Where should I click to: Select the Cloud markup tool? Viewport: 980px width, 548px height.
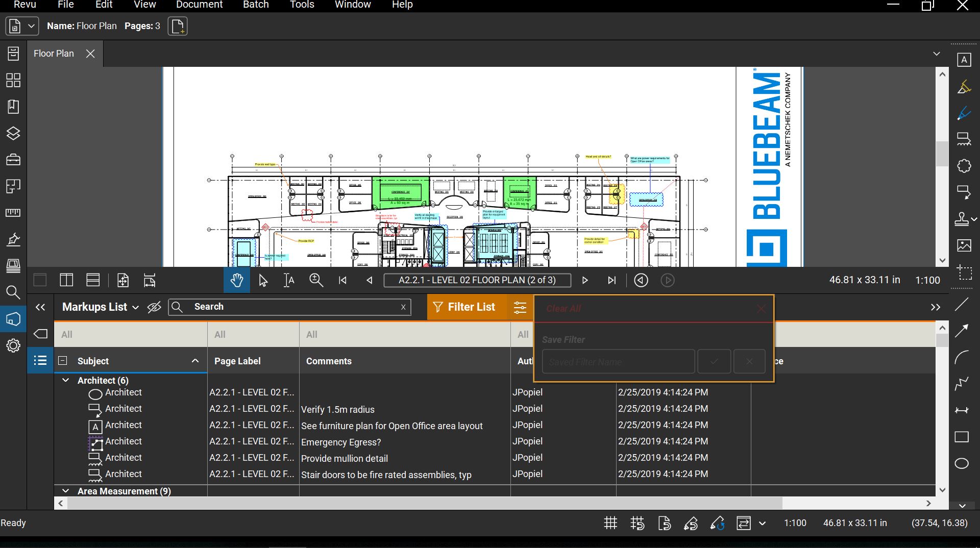pyautogui.click(x=964, y=166)
